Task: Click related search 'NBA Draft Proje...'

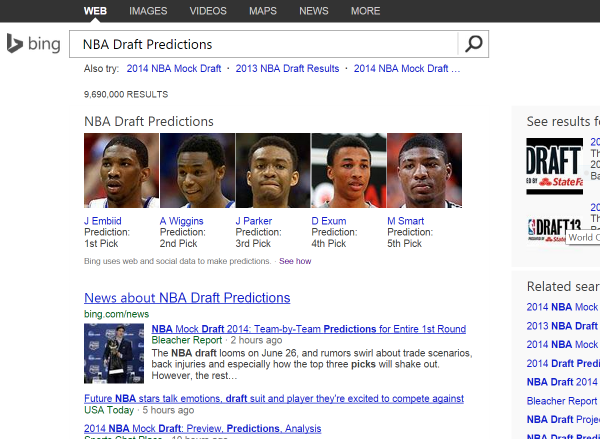Action: point(563,419)
